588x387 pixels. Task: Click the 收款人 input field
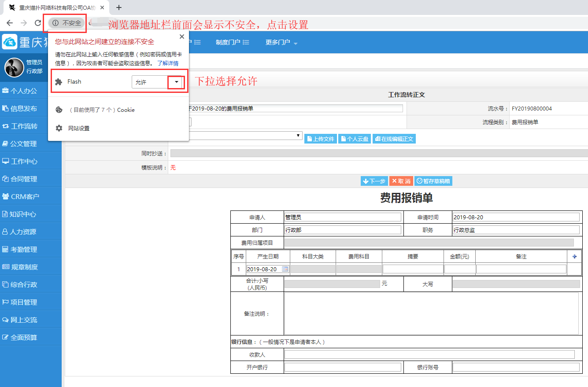[429, 354]
